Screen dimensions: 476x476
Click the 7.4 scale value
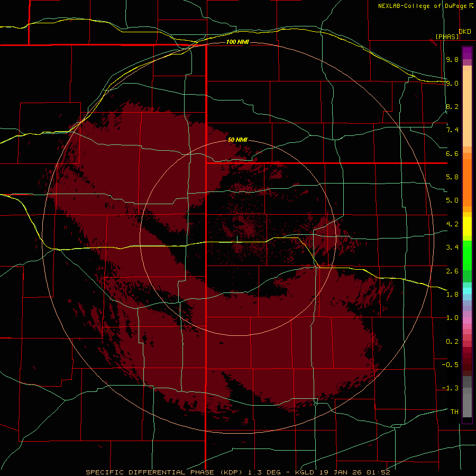click(x=452, y=130)
